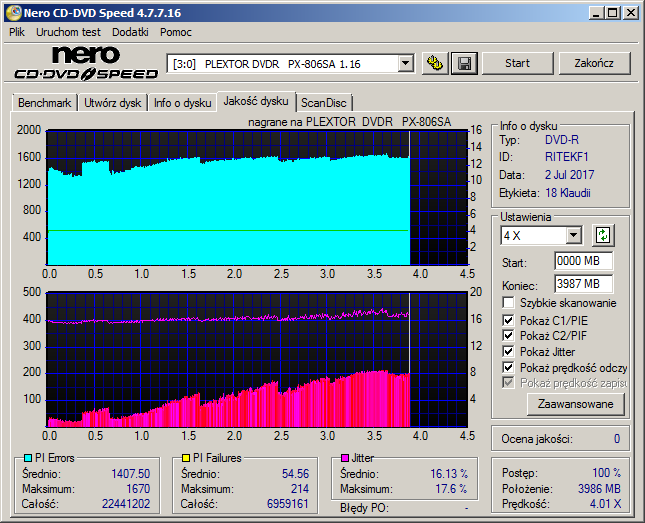Open the Pomoc menu
Image resolution: width=645 pixels, height=523 pixels.
[x=176, y=32]
